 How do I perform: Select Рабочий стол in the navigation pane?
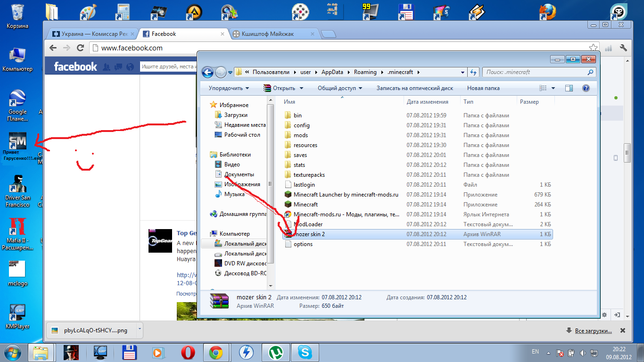click(242, 135)
